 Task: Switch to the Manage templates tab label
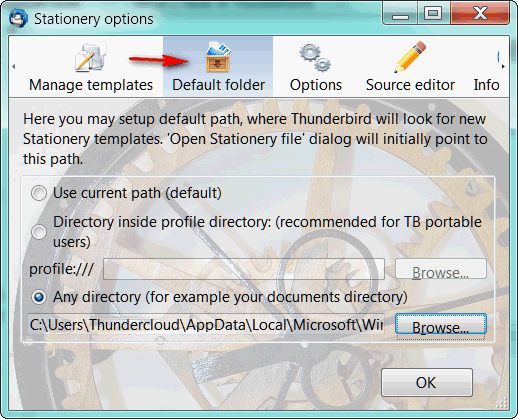point(91,85)
